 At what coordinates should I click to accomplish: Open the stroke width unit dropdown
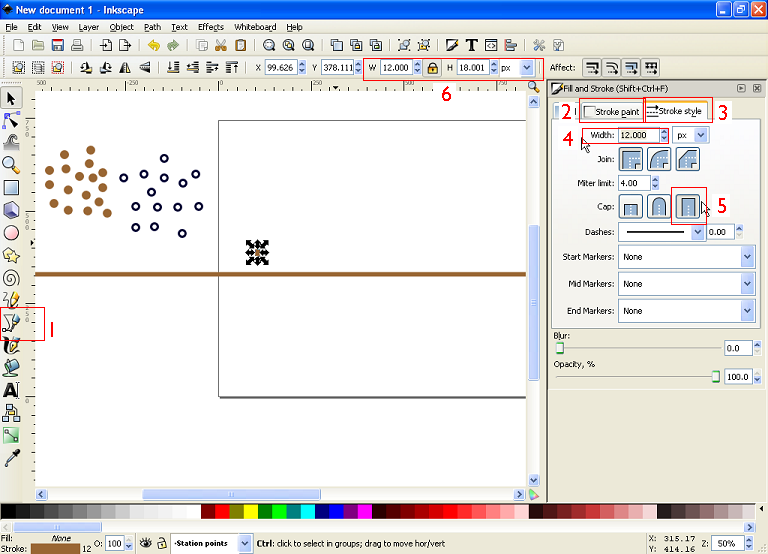coord(701,135)
